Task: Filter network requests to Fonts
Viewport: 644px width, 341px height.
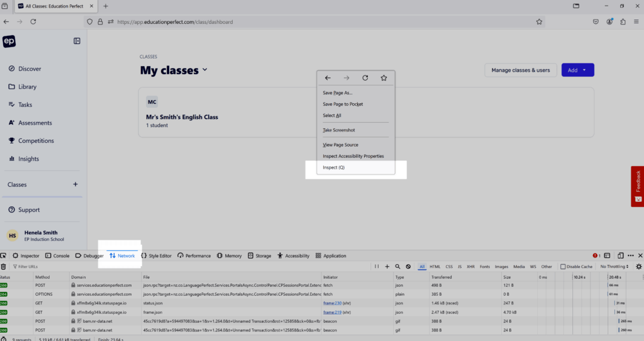Action: pyautogui.click(x=485, y=267)
